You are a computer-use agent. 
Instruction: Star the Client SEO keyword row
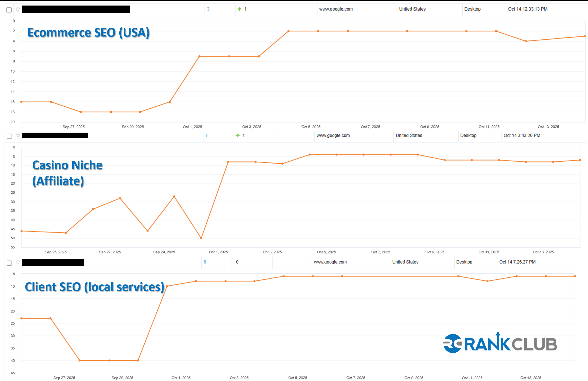tap(18, 262)
